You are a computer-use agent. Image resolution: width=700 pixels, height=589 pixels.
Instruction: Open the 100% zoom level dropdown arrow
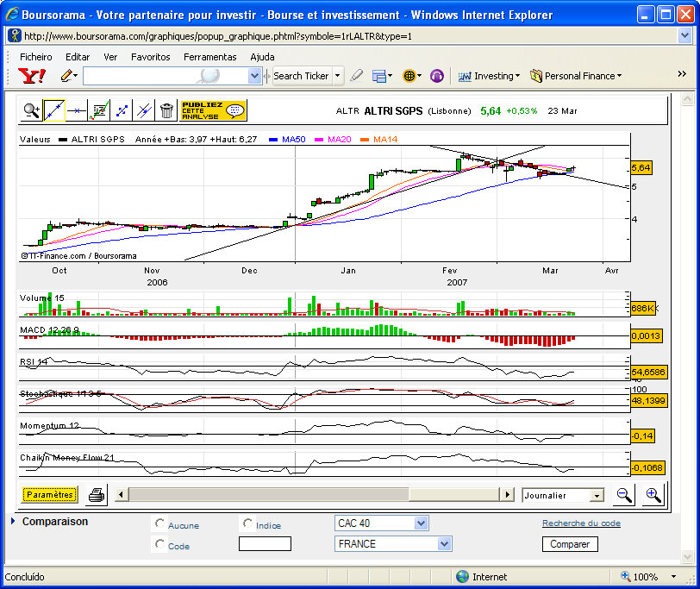[673, 577]
